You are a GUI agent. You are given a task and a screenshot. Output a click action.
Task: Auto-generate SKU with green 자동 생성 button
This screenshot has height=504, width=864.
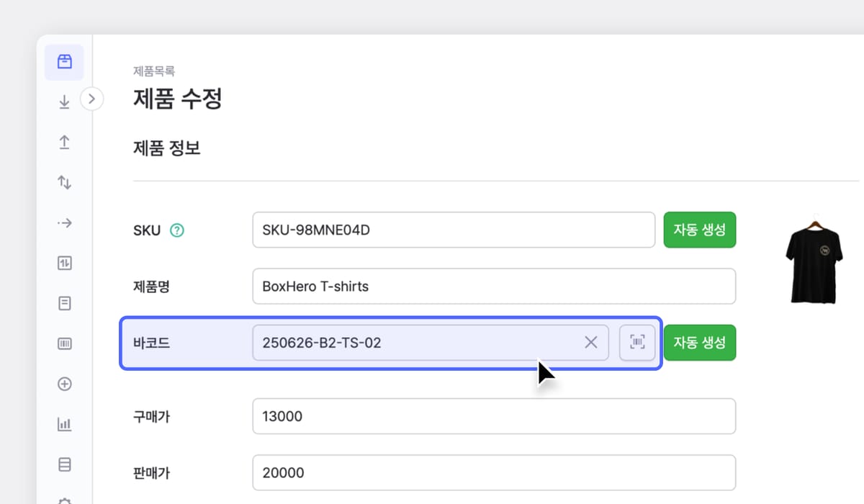(700, 230)
